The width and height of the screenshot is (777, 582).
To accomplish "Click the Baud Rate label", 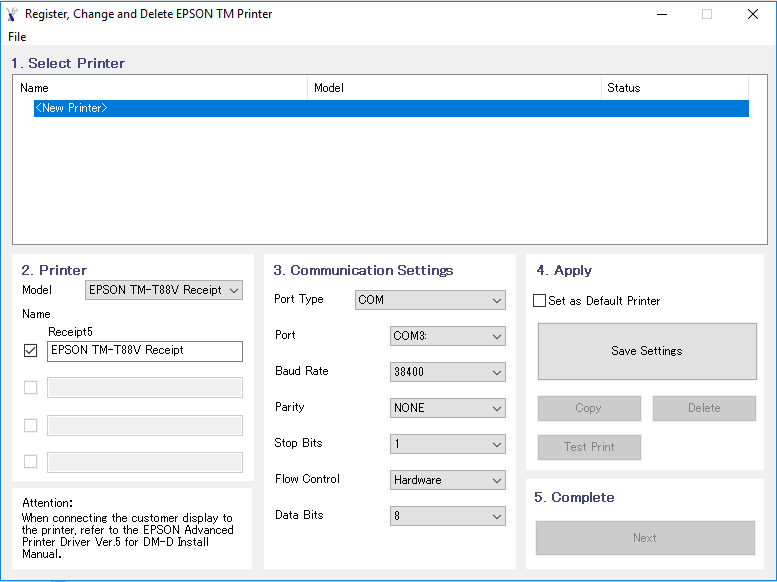I will (x=302, y=371).
